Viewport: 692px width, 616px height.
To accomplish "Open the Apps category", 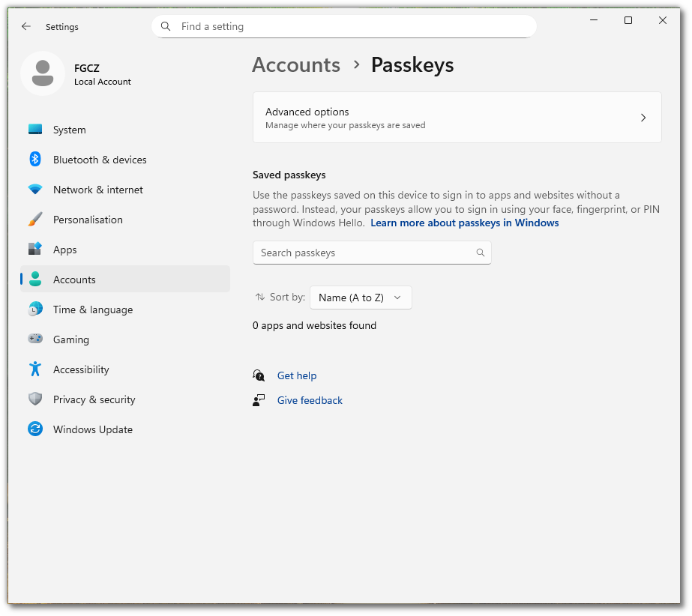I will pyautogui.click(x=125, y=250).
